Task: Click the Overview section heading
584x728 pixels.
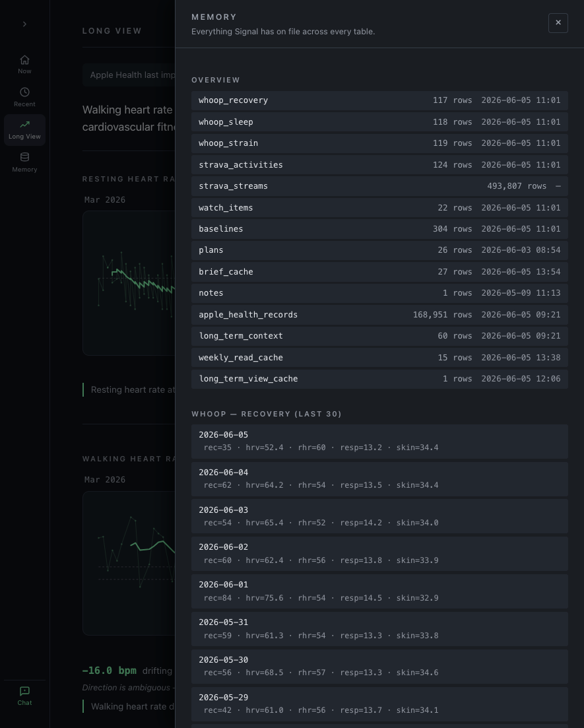Action: 216,80
